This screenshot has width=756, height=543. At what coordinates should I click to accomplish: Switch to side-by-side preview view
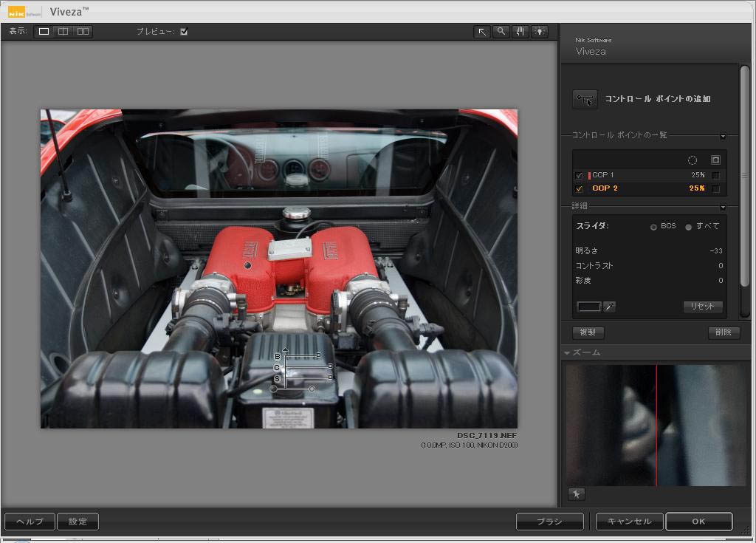83,32
